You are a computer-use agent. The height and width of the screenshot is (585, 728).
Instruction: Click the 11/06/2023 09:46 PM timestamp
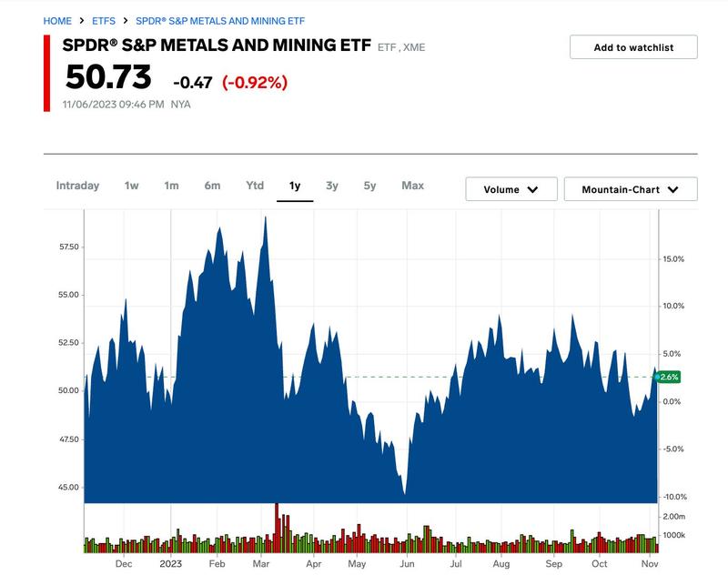(x=113, y=105)
